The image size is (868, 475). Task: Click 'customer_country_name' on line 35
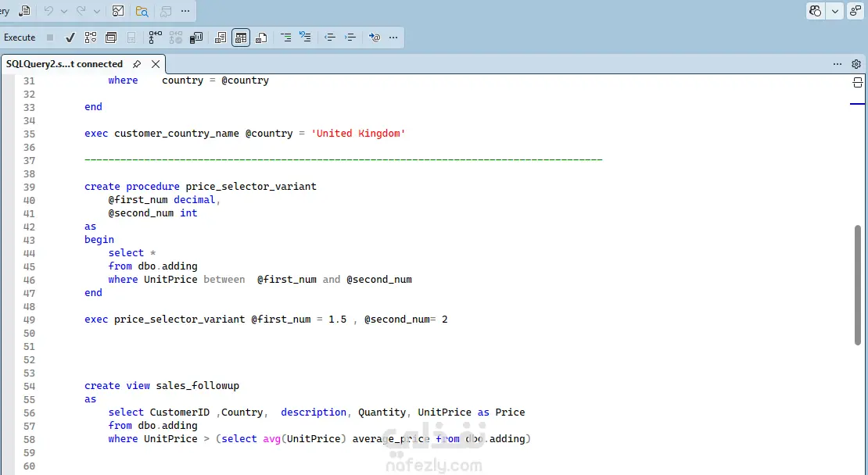177,134
